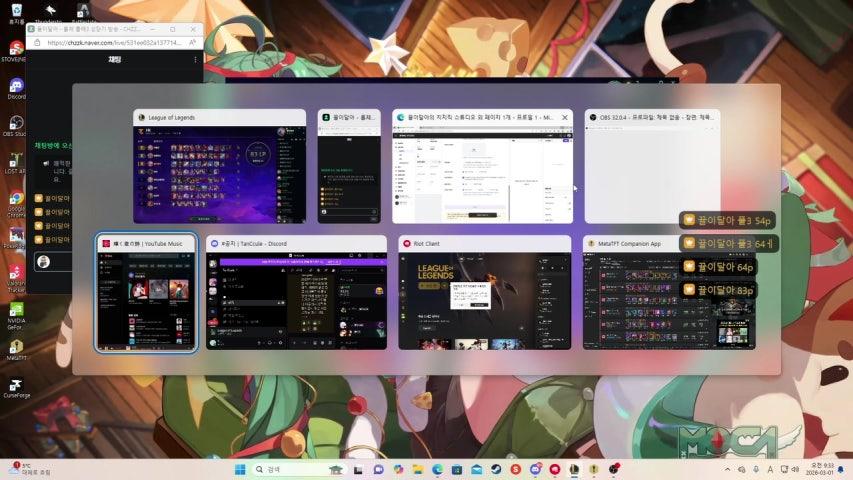Open the Riot Client window thumbnail

pos(484,300)
